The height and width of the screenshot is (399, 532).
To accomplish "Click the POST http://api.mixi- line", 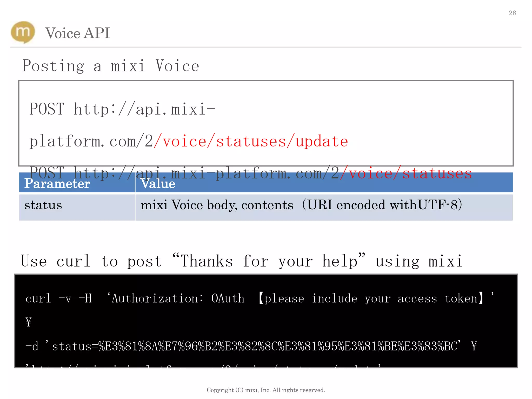I will coord(122,109).
